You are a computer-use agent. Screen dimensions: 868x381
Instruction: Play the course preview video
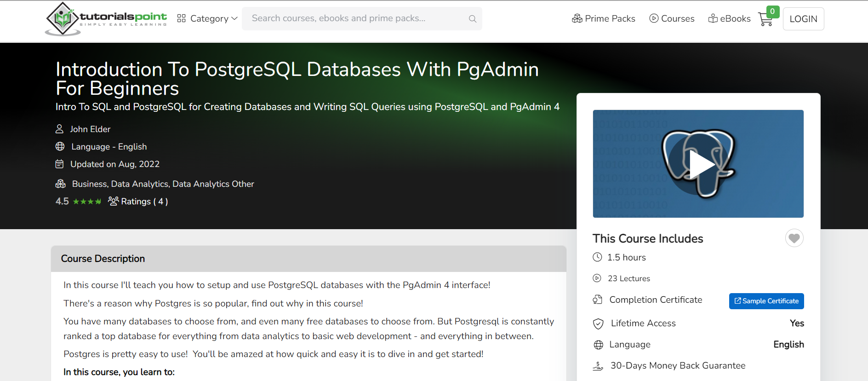698,164
